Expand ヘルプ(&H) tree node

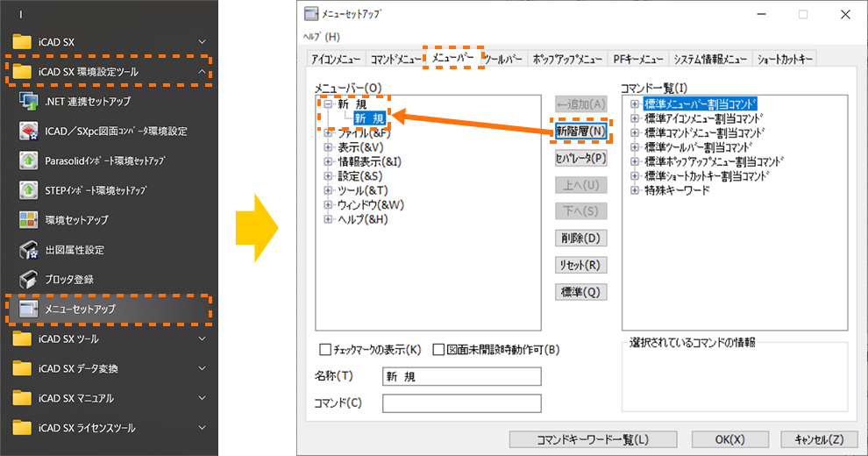(328, 219)
